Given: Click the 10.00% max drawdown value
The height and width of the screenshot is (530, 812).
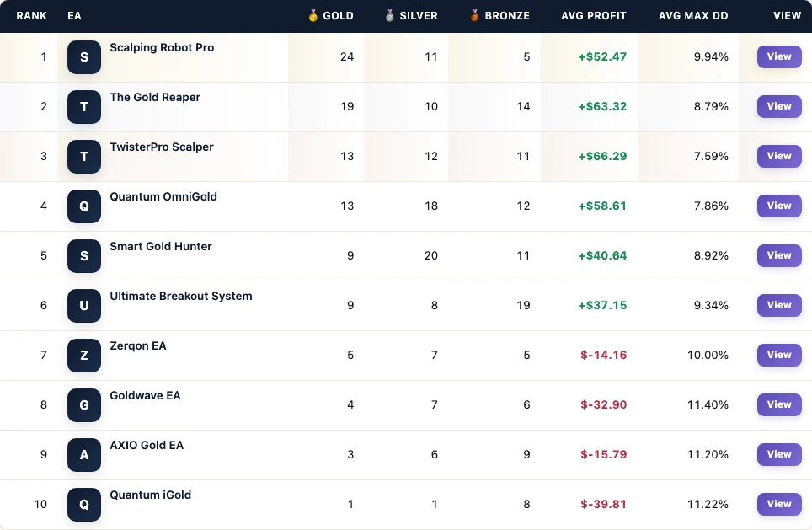Looking at the screenshot, I should [x=708, y=356].
